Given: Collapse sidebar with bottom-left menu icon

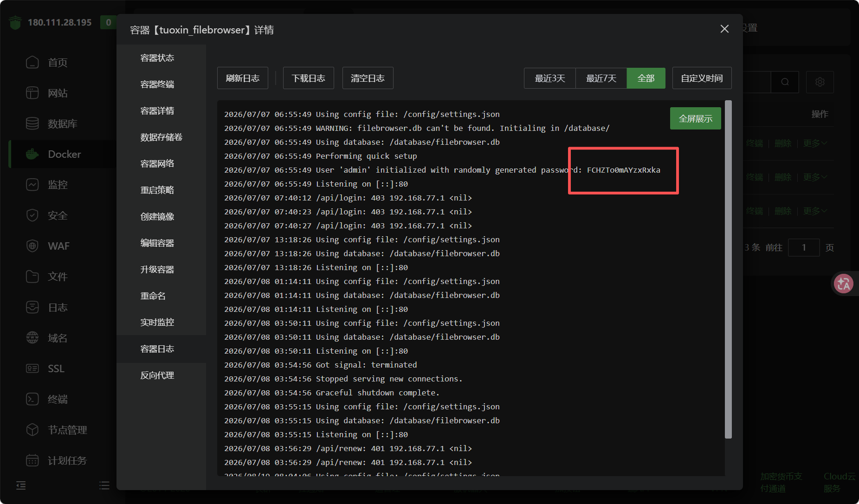Looking at the screenshot, I should click(21, 485).
